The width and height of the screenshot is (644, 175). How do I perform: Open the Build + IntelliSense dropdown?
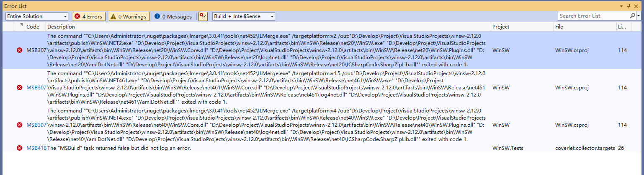(x=244, y=16)
